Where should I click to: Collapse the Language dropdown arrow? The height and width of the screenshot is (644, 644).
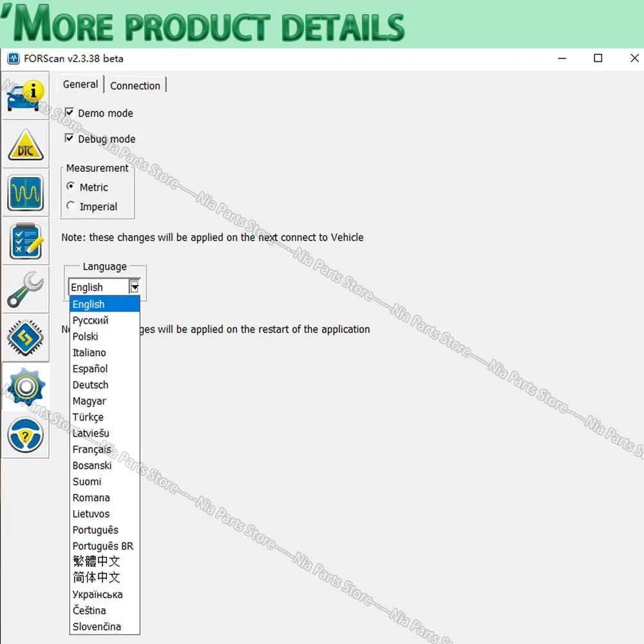point(135,287)
